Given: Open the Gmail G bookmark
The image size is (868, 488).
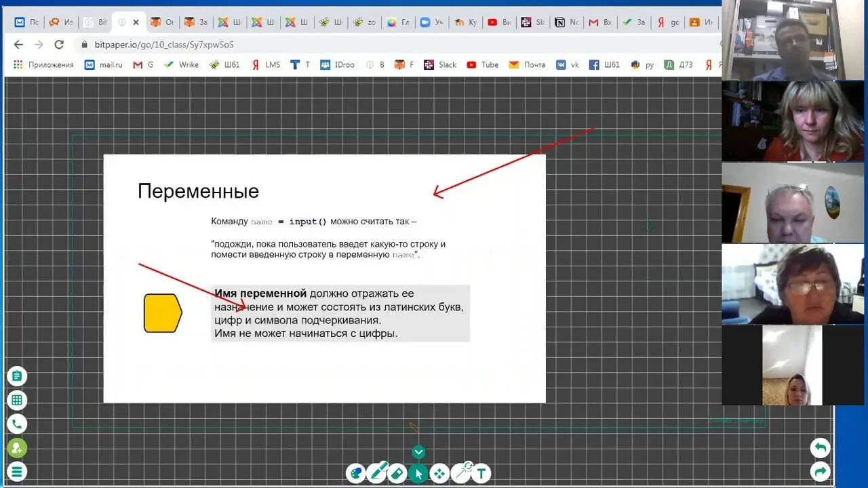Looking at the screenshot, I should tap(143, 64).
